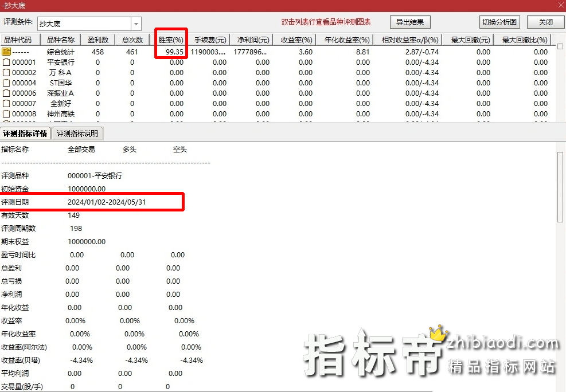The image size is (566, 392).
Task: Close the 抄大底 window with X
Action: click(x=561, y=5)
